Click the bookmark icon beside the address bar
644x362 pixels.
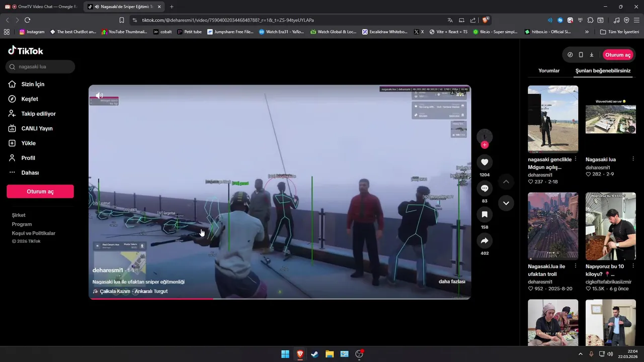(122, 20)
